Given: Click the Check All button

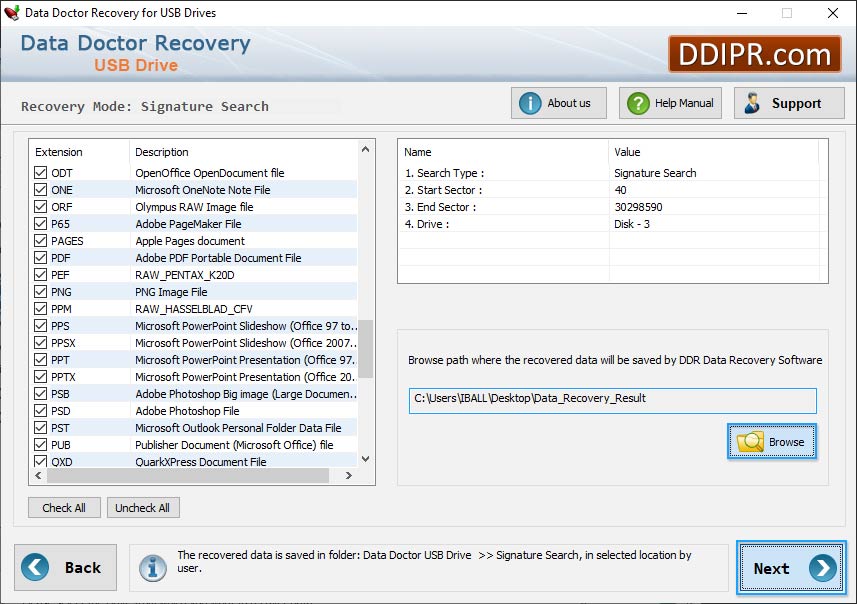Looking at the screenshot, I should pos(64,508).
